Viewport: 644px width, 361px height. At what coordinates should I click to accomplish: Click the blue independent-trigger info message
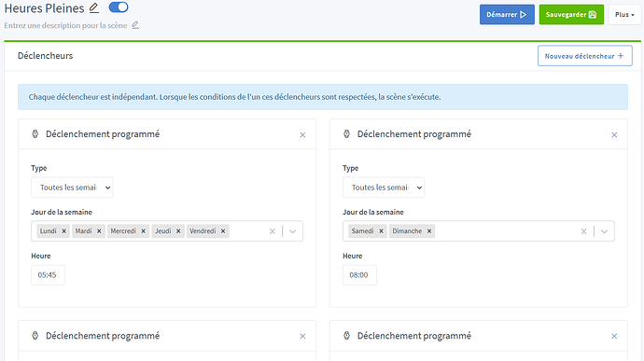[x=322, y=97]
